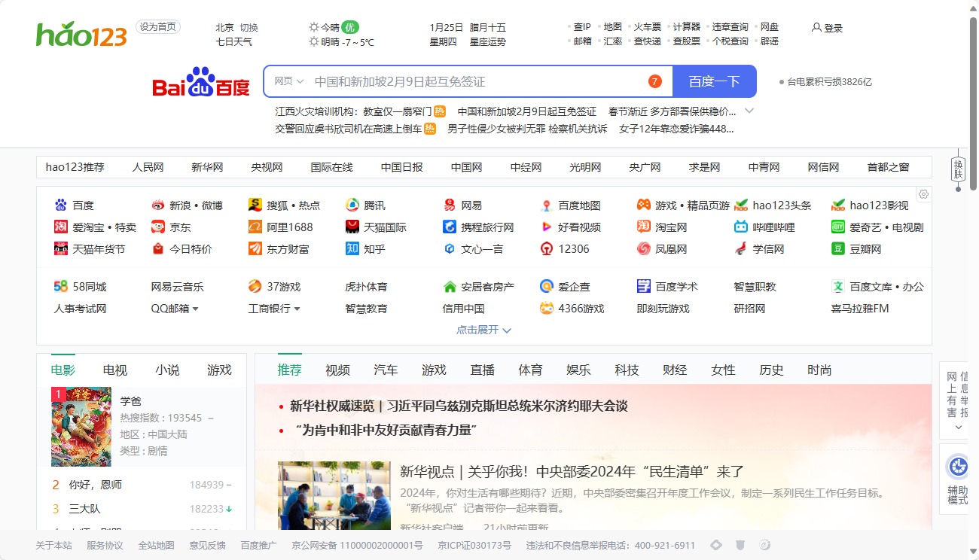Open Sina Weibo via its eye icon
Screen dimensions: 979x560
157,205
